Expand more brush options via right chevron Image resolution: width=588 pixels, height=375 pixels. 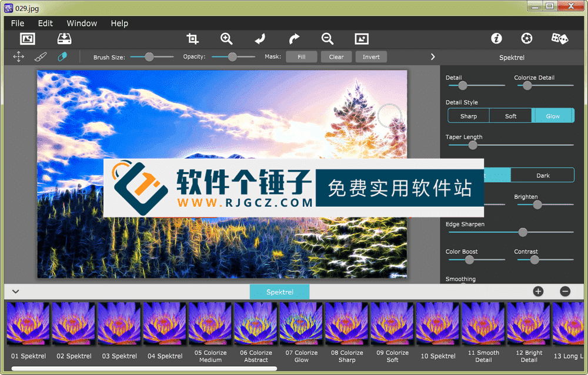click(433, 57)
